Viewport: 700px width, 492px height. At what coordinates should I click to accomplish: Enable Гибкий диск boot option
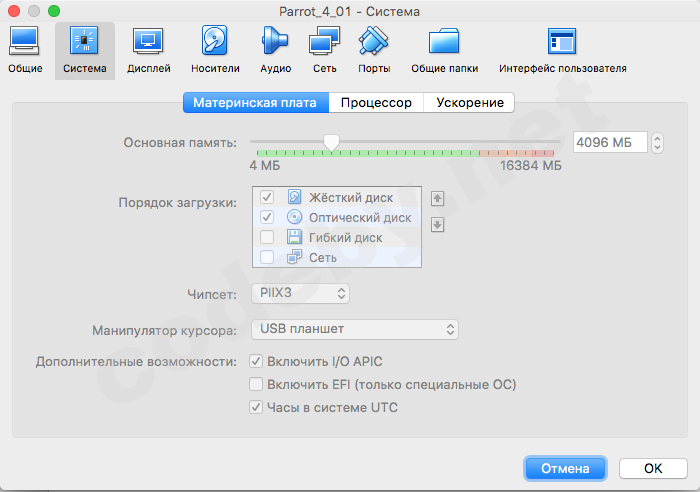click(x=267, y=237)
